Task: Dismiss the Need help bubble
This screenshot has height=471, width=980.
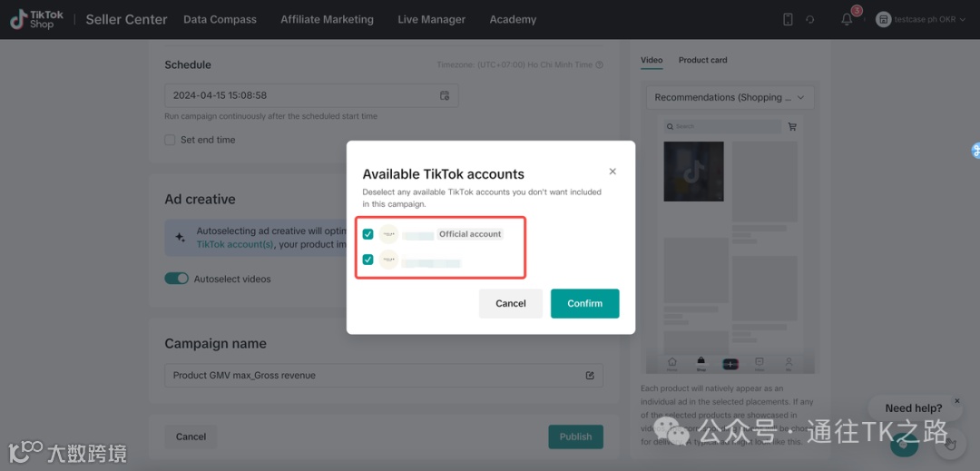Action: coord(956,401)
